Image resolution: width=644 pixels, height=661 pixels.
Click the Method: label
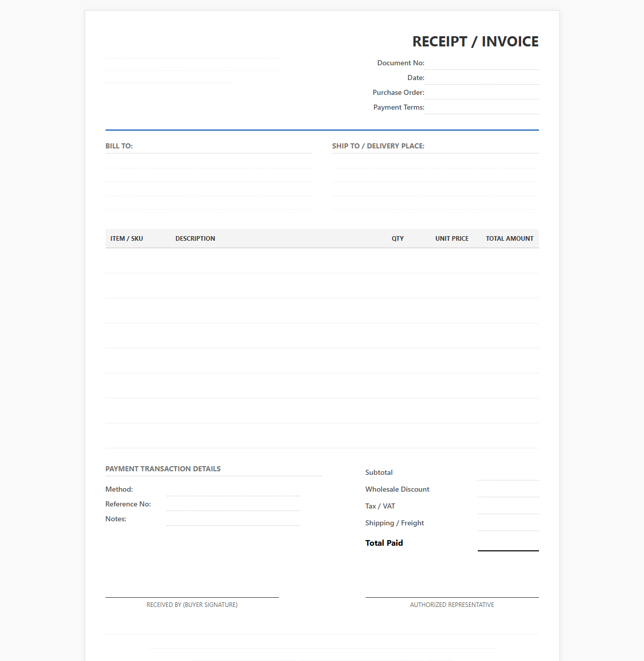(x=119, y=490)
